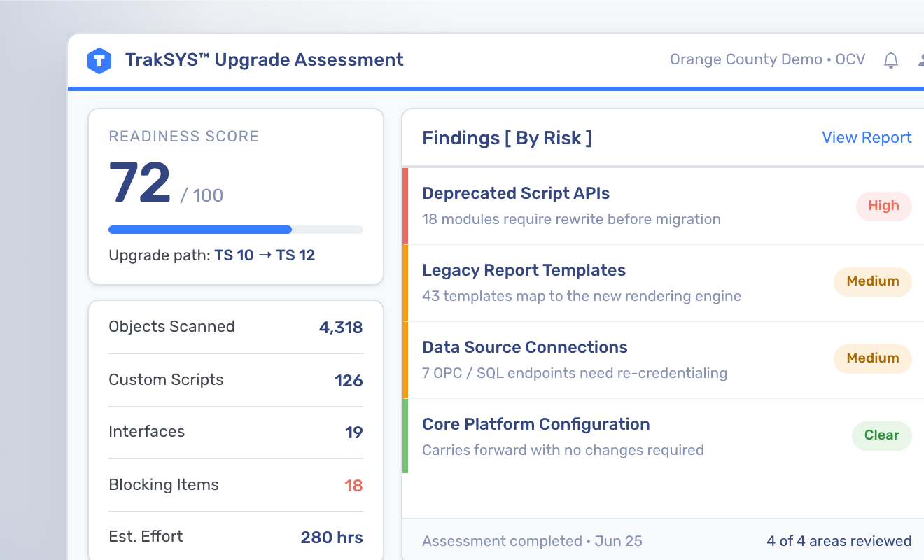Open the Core Platform Configuration finding
The width and height of the screenshot is (924, 560).
click(663, 436)
